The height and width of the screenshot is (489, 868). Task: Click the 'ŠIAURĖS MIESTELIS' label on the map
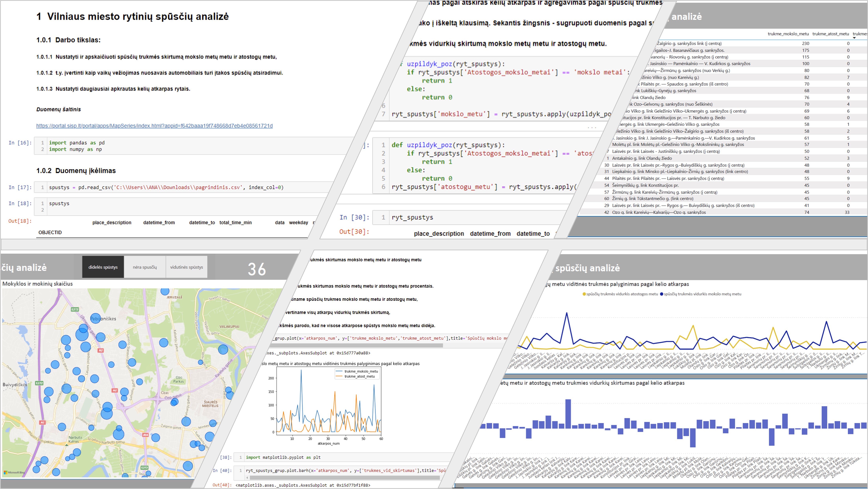(210, 404)
